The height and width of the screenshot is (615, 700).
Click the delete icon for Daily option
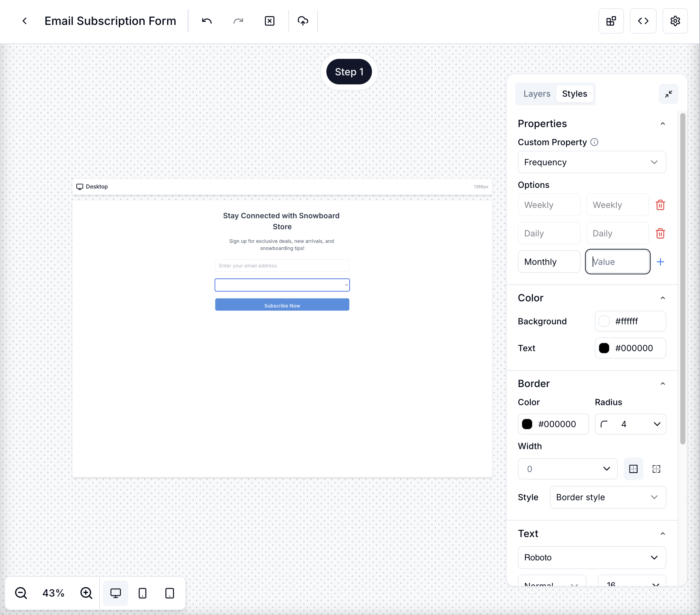[660, 232]
